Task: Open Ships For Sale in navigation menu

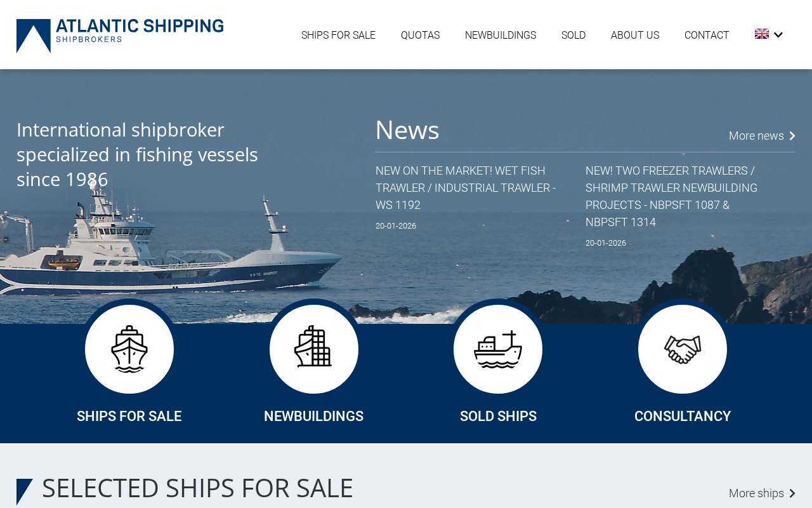Action: 338,36
